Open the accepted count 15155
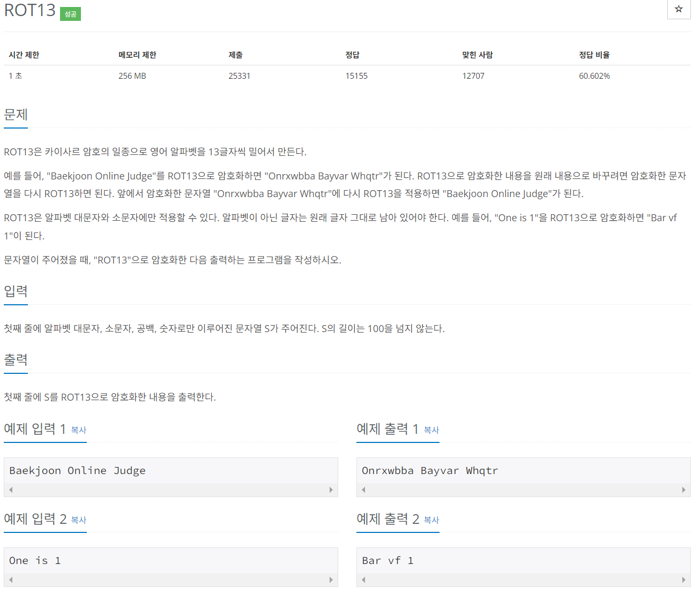The height and width of the screenshot is (594, 700). click(356, 76)
